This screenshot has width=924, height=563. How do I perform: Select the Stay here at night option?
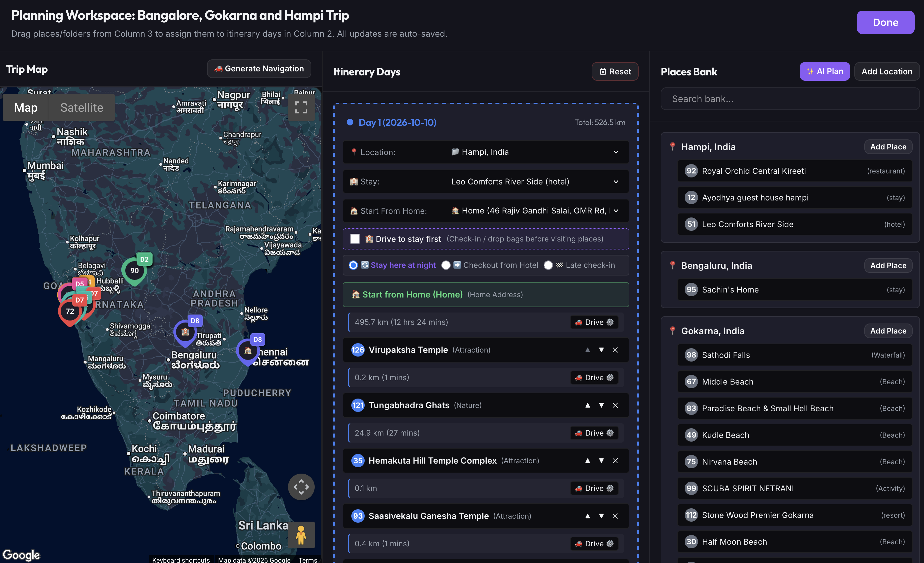353,265
